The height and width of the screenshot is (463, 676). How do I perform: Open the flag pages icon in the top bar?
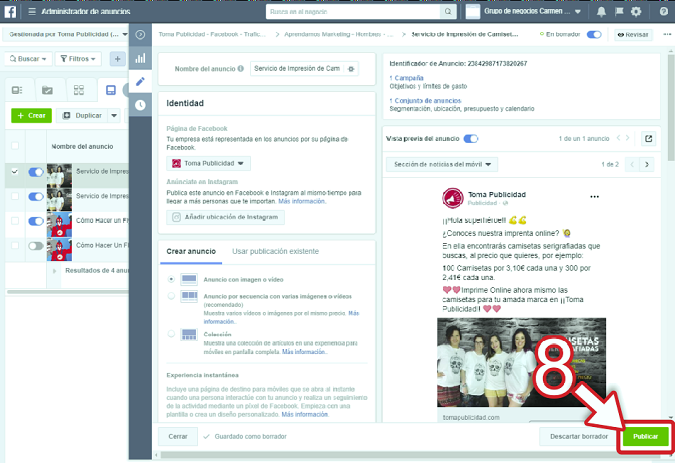tap(619, 11)
